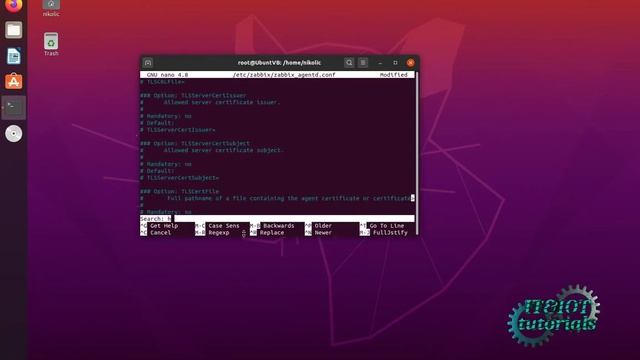Click the 'Case Sens' shortcut label

point(224,226)
